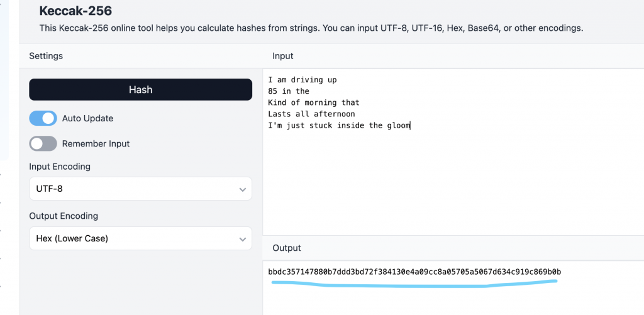The height and width of the screenshot is (315, 644).
Task: Click the Auto Update label text
Action: [x=87, y=118]
